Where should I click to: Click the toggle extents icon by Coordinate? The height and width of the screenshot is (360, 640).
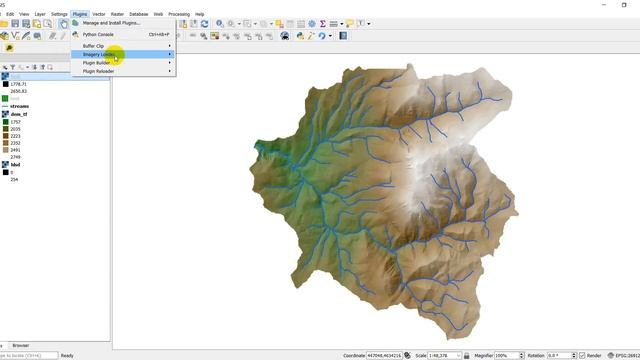click(407, 356)
